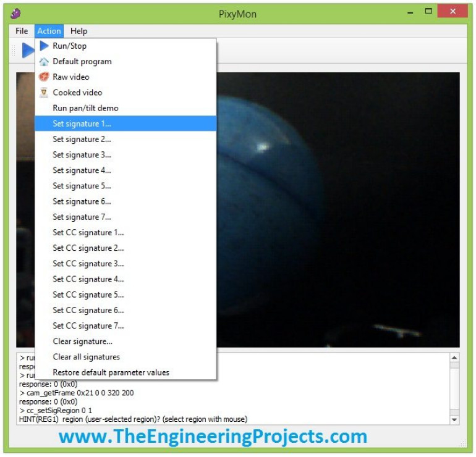The height and width of the screenshot is (457, 476).
Task: Click the Raw video meat icon
Action: (x=44, y=77)
